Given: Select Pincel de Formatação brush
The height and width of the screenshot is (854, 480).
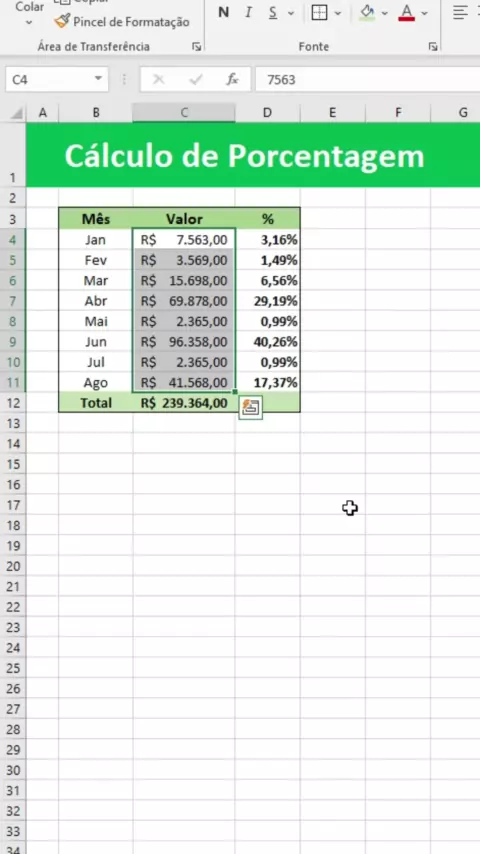Looking at the screenshot, I should (x=122, y=22).
